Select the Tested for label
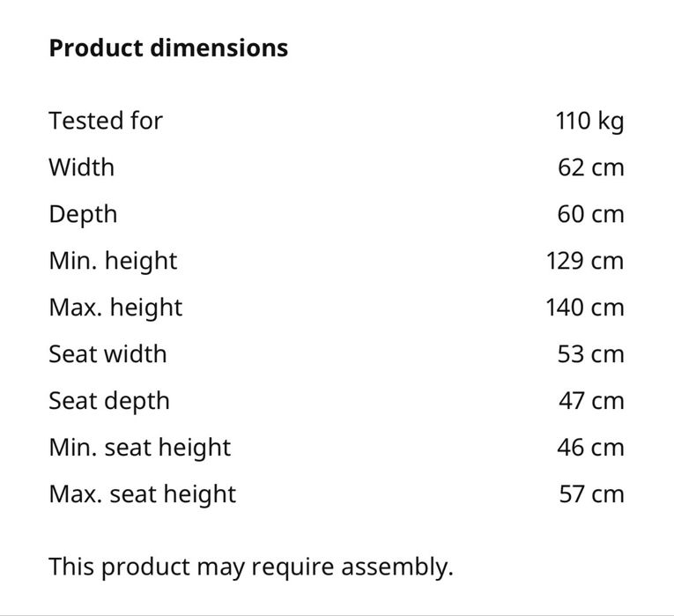674x616 pixels. (106, 120)
